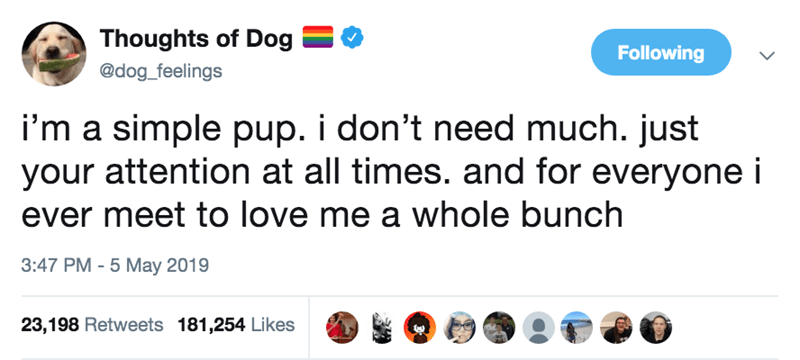This screenshot has height=360, width=800.
Task: Open the default gray silhouette avatar
Action: 538,327
